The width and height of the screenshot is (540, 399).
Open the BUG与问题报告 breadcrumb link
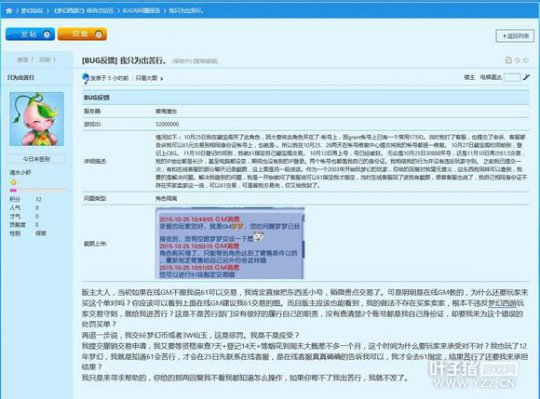pos(141,11)
